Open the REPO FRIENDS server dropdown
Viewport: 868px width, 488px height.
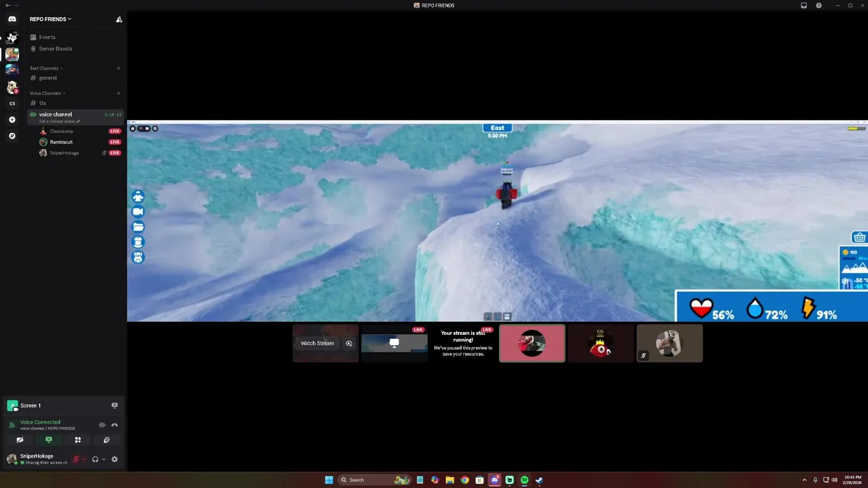(x=50, y=20)
